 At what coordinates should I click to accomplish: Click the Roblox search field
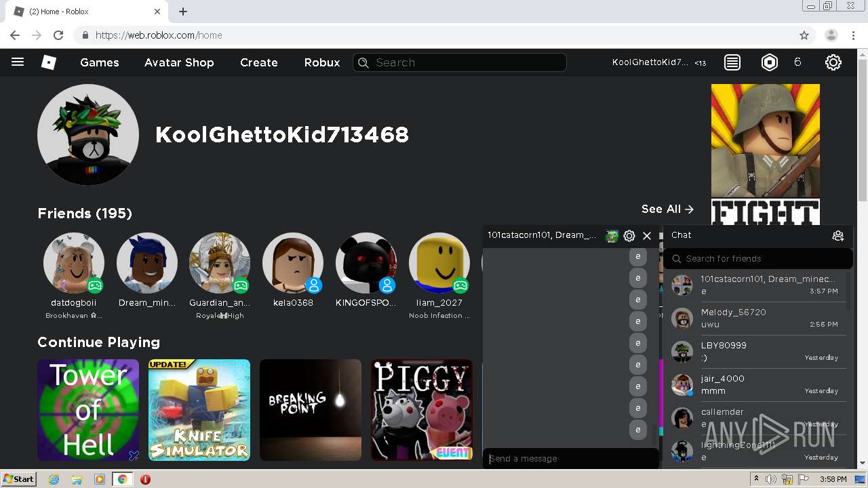pos(460,62)
